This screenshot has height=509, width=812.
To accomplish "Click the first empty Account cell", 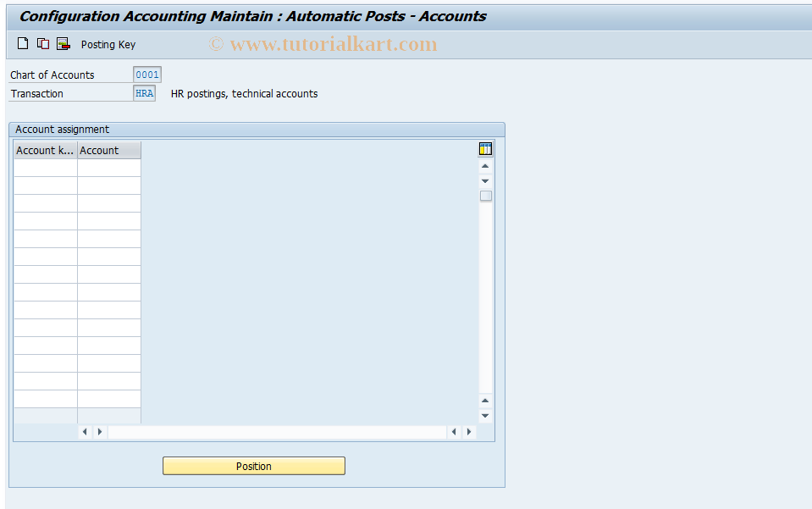I will coord(109,168).
